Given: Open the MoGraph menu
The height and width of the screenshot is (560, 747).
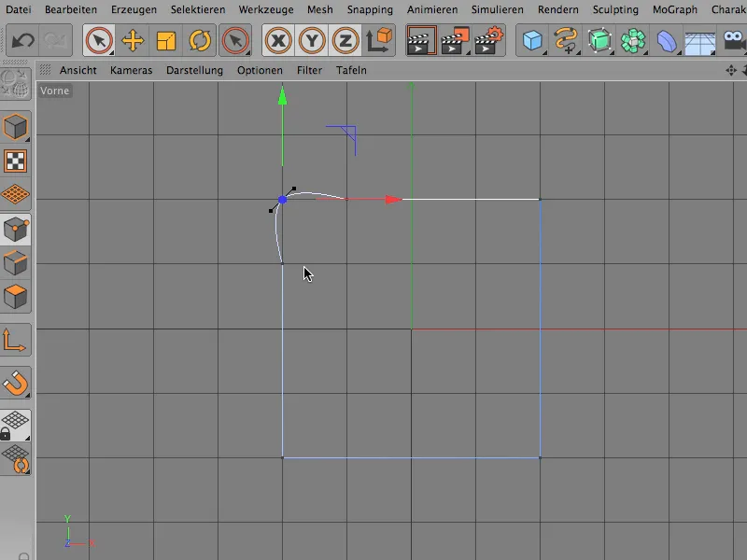Looking at the screenshot, I should coord(675,9).
